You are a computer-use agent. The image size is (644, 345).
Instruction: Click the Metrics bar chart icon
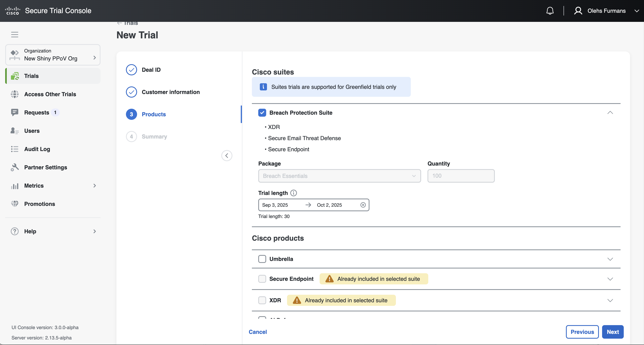15,186
